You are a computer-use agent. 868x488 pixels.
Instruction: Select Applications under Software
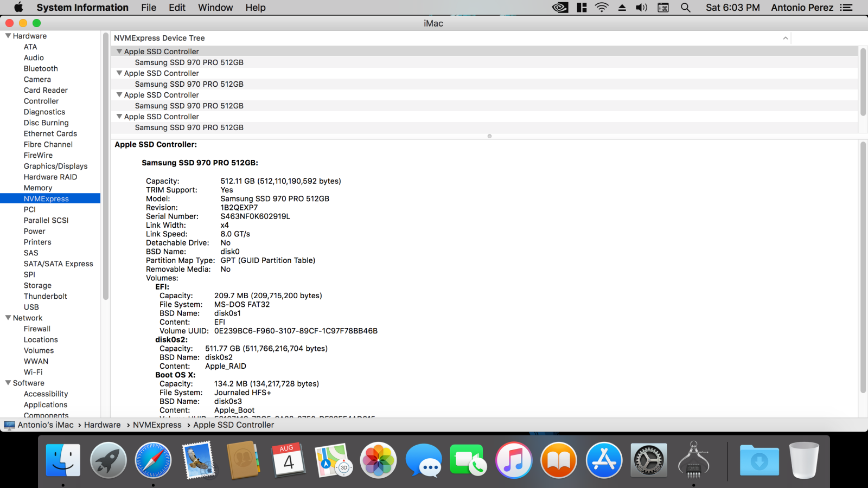[46, 404]
